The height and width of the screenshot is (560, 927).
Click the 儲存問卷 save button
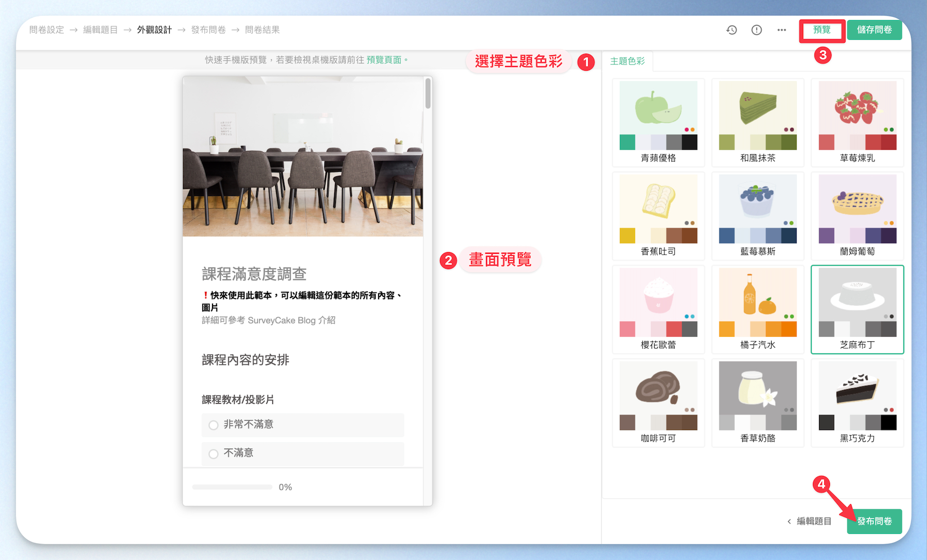[874, 30]
